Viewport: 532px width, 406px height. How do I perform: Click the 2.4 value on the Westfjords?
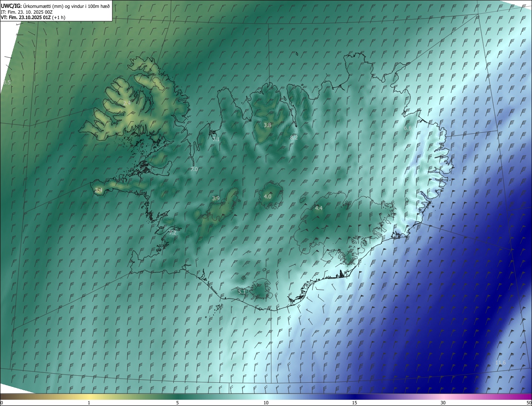(x=127, y=103)
